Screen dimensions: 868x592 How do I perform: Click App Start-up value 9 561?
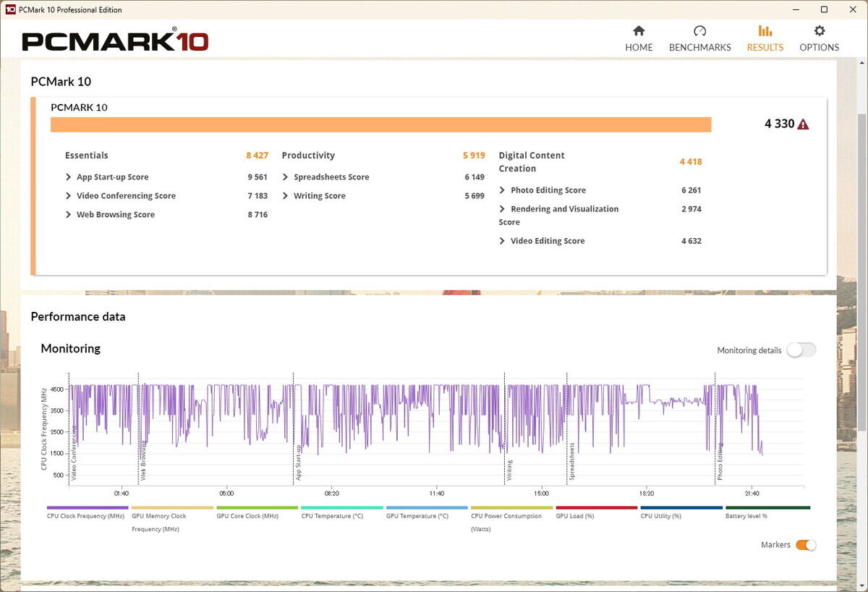point(258,177)
